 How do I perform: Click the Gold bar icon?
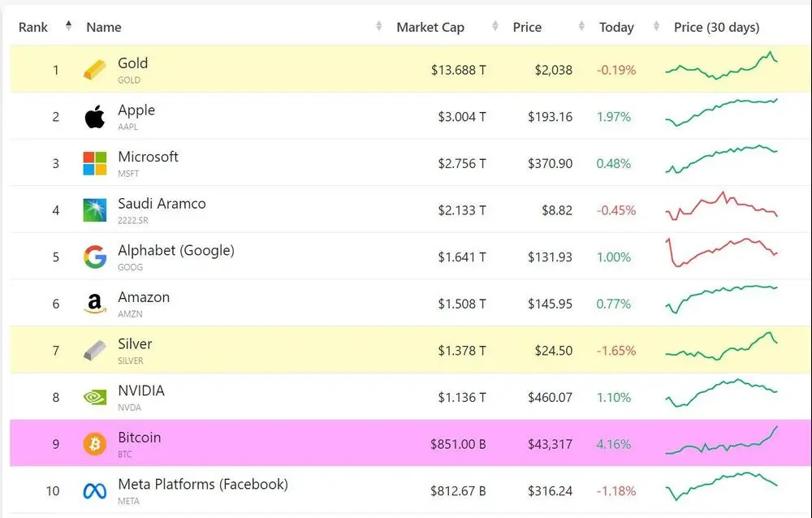pyautogui.click(x=95, y=70)
